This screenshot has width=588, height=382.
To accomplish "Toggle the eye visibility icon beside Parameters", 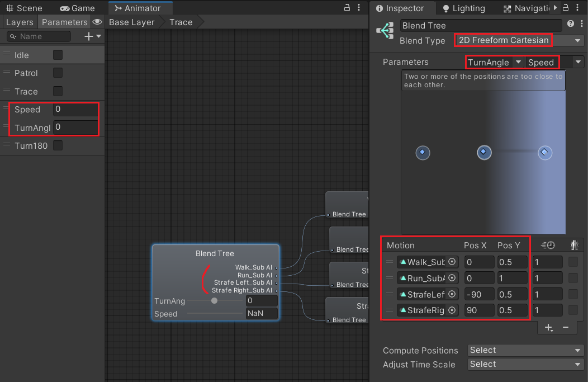I will point(97,22).
